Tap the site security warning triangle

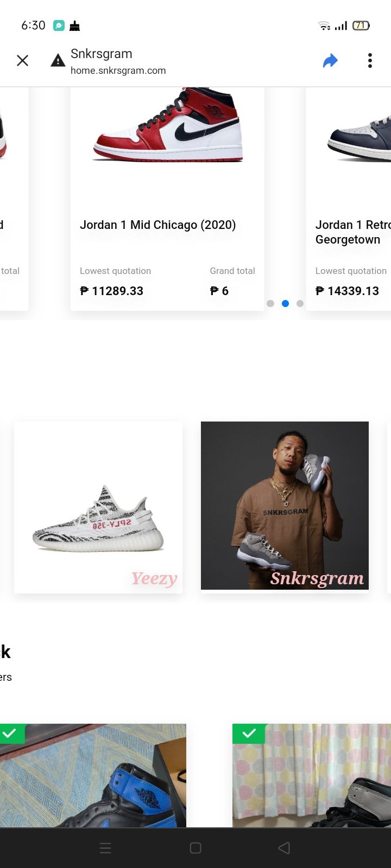point(58,61)
